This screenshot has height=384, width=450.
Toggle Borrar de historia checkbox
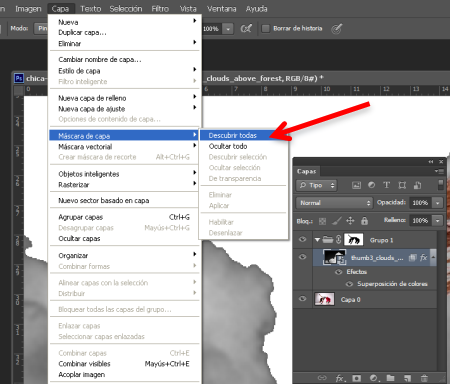coord(266,29)
